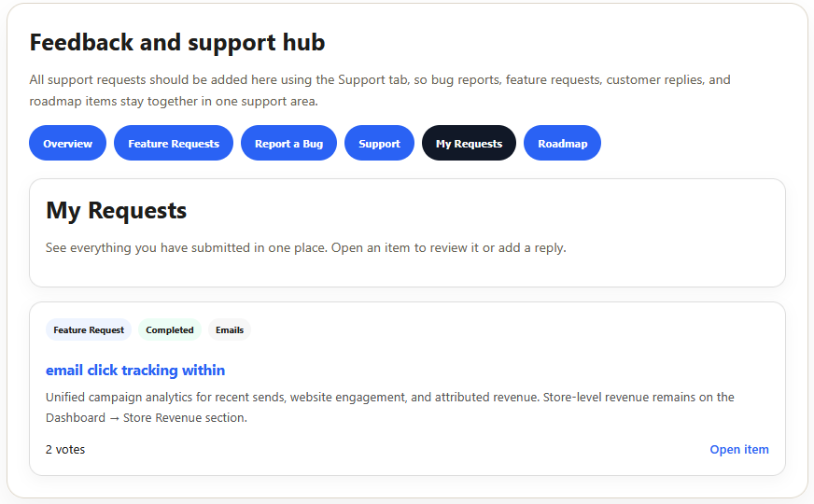
Task: Select the My Requests tab
Action: 469,143
